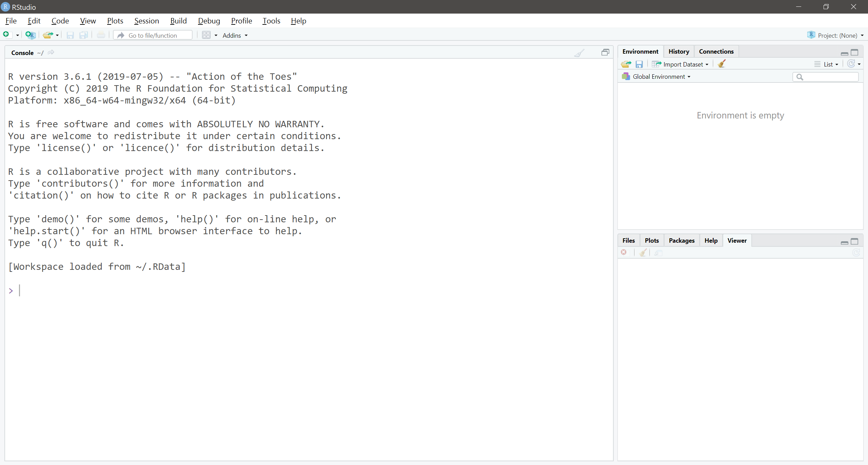Expand the panes layout dropdown arrow

pos(216,35)
